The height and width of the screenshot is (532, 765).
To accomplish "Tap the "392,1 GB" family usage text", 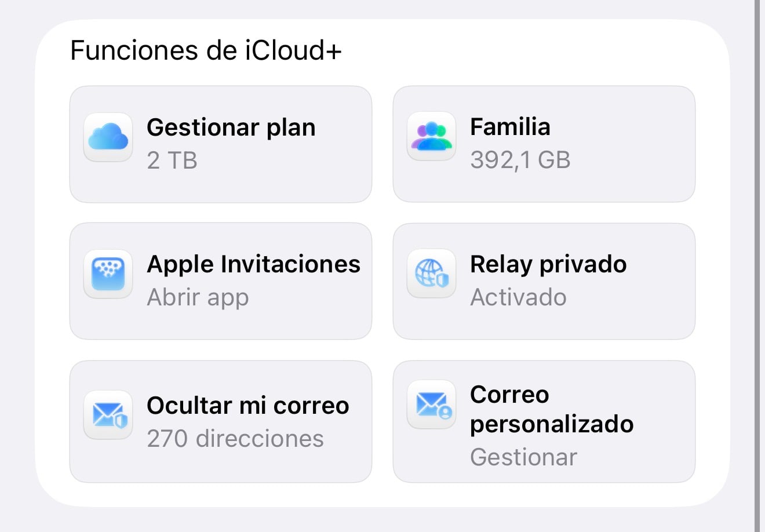I will 520,160.
